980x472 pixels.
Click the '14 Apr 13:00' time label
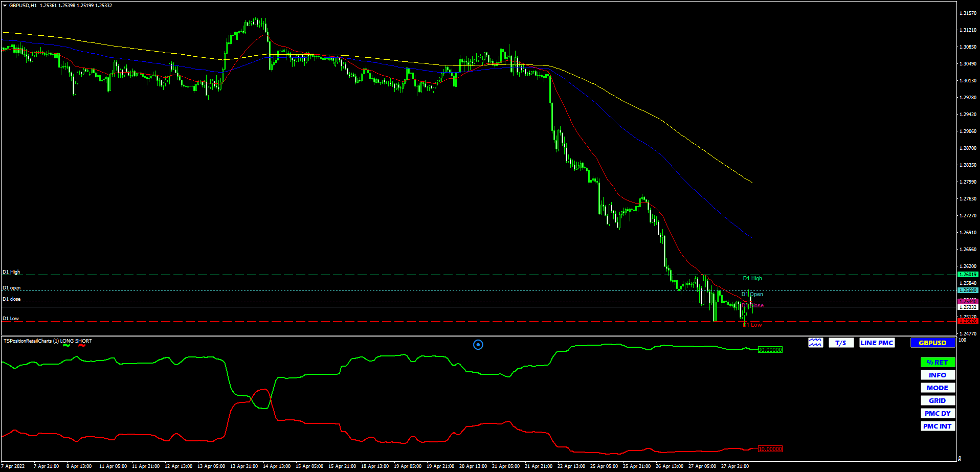[x=277, y=466]
